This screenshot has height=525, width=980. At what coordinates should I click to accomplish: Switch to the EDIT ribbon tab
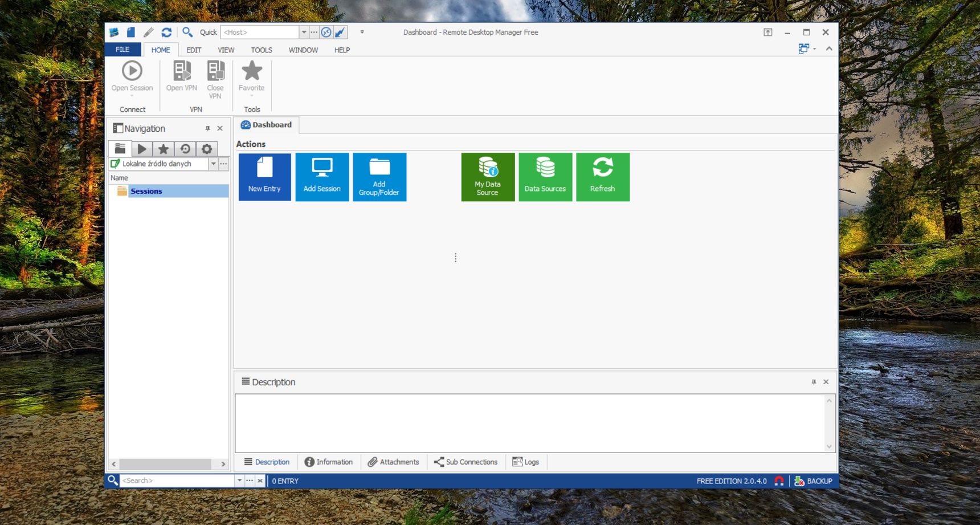pyautogui.click(x=194, y=50)
